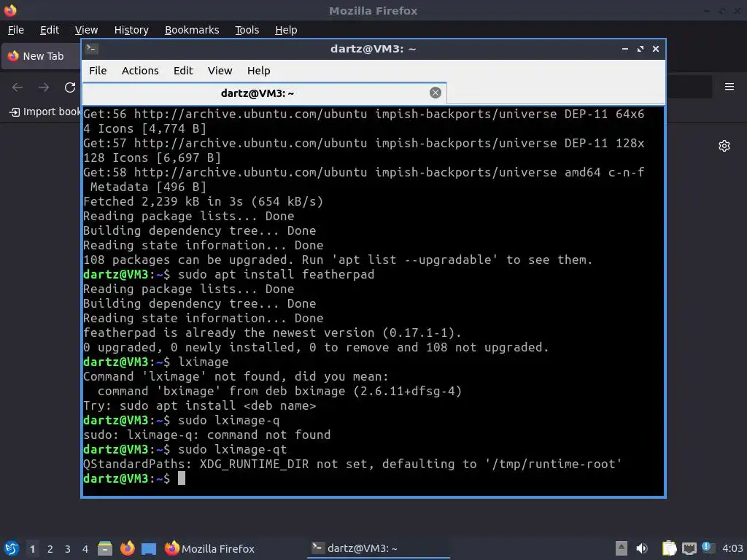Click the terminal title bar text dartz@VM3: ~
Screen dimensions: 747x560
[373, 49]
